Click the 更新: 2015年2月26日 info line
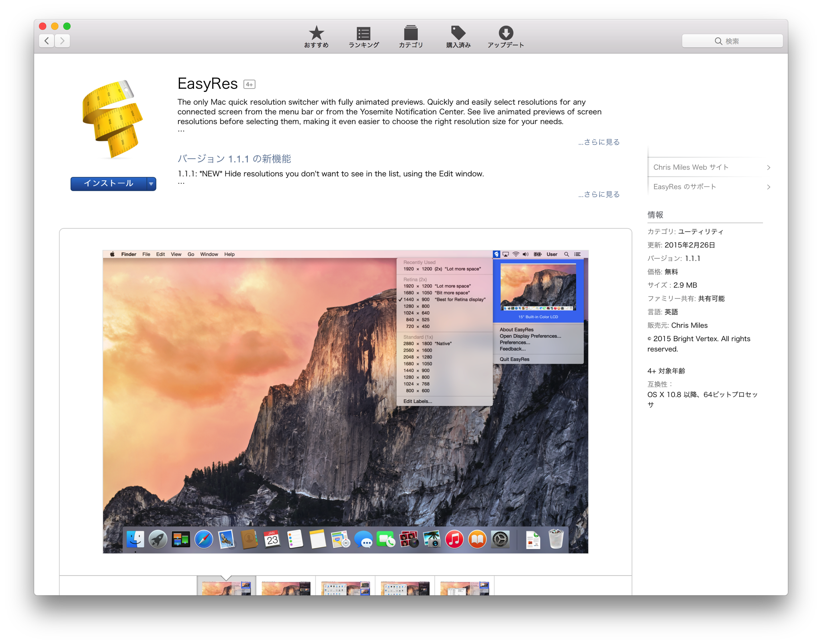822x644 pixels. tap(681, 245)
